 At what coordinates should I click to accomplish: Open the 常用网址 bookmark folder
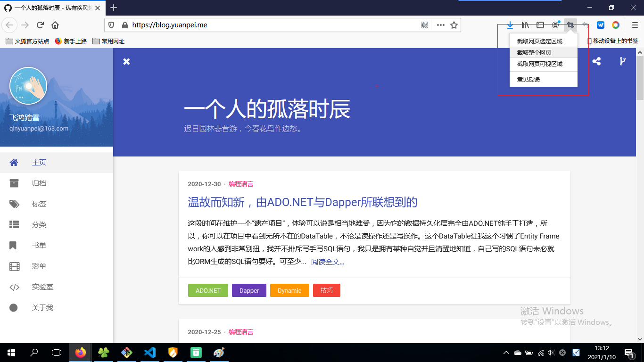pos(108,41)
